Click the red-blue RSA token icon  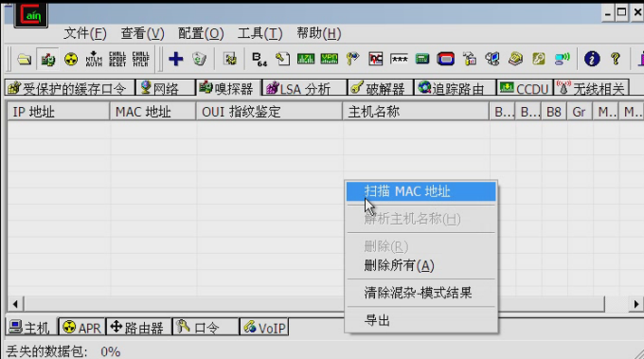tap(446, 59)
